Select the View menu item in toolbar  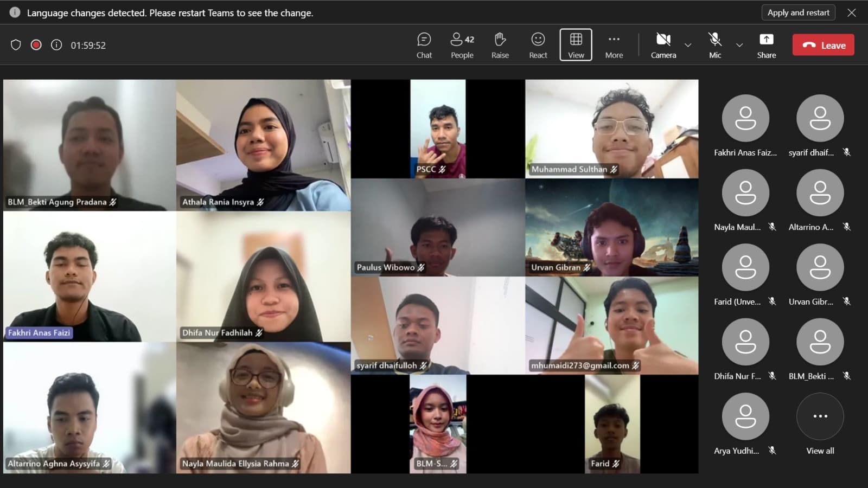point(575,44)
